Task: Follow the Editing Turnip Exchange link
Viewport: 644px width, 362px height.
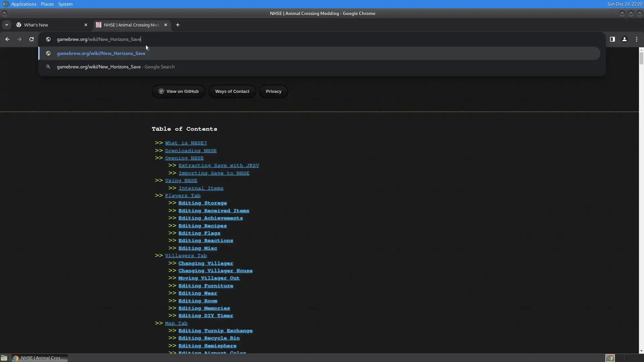Action: (x=215, y=330)
